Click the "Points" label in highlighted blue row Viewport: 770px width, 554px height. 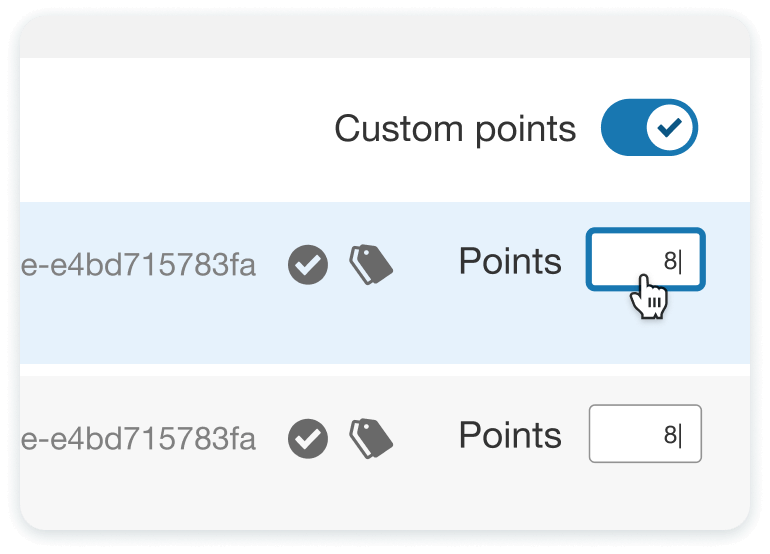[x=510, y=261]
